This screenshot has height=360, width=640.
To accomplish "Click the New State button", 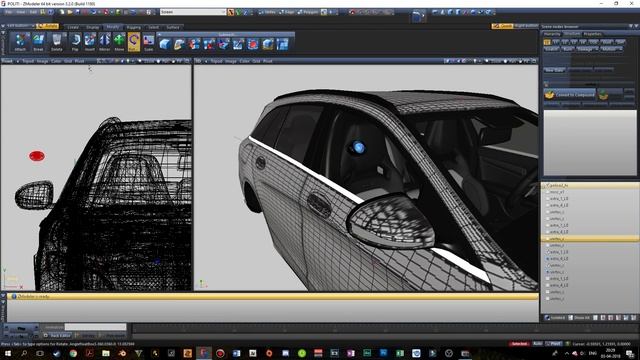I will [x=554, y=70].
